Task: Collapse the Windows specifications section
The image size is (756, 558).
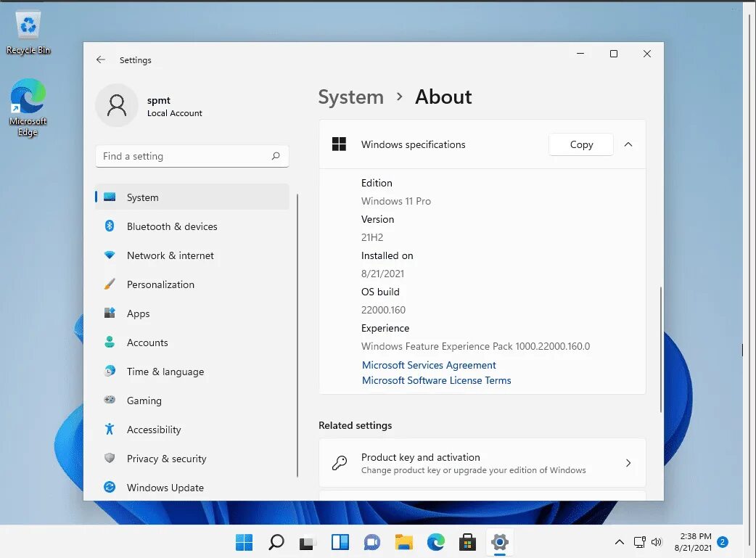Action: (628, 144)
